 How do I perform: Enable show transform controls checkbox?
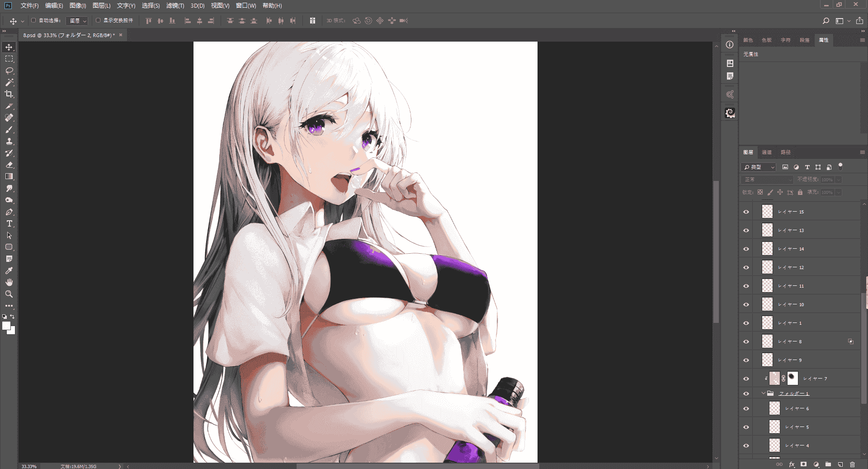[x=98, y=20]
